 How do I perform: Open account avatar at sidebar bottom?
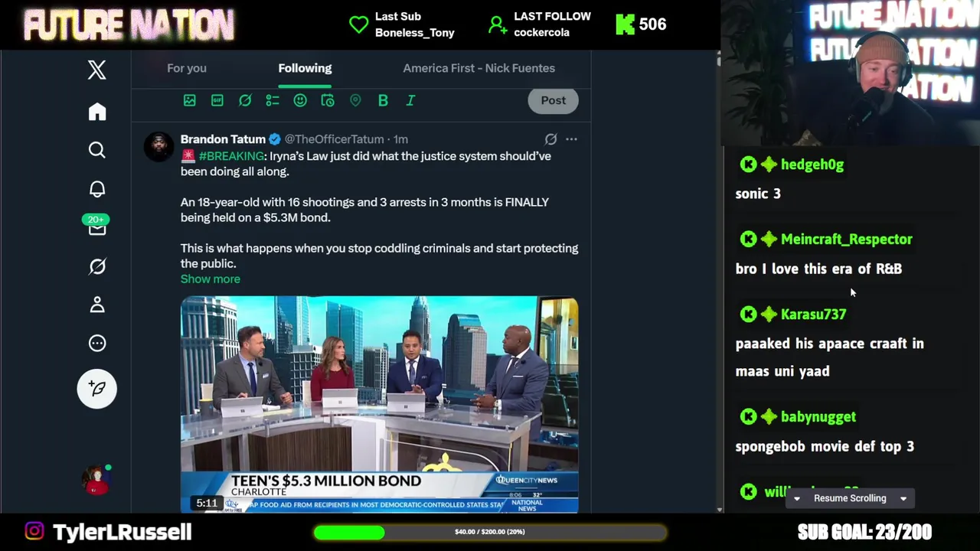tap(96, 480)
